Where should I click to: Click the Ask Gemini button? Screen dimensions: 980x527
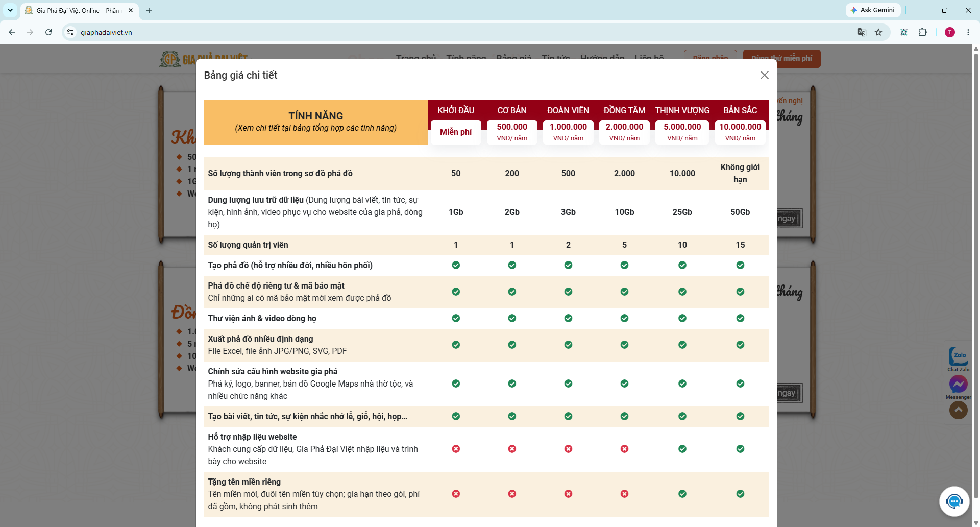(x=873, y=10)
